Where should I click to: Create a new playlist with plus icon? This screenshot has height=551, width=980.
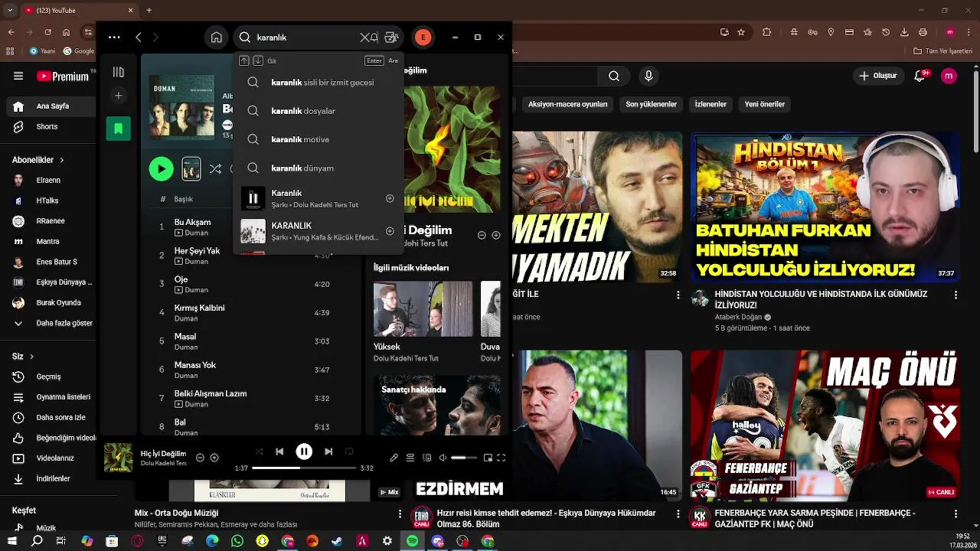(118, 96)
